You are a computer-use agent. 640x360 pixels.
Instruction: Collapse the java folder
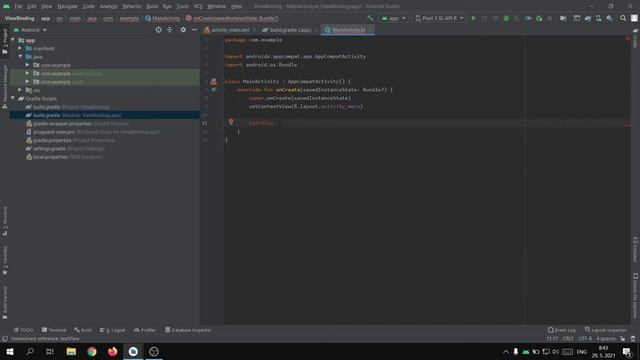(x=20, y=57)
